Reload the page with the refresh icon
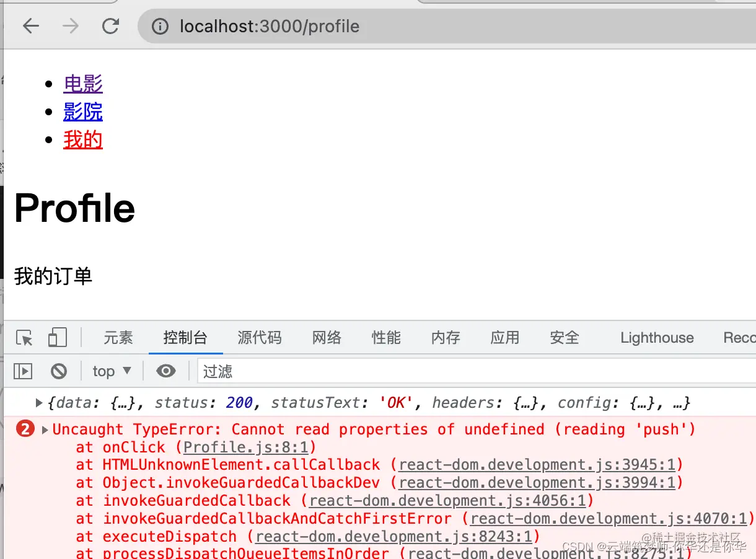Viewport: 756px width, 559px height. [x=111, y=26]
